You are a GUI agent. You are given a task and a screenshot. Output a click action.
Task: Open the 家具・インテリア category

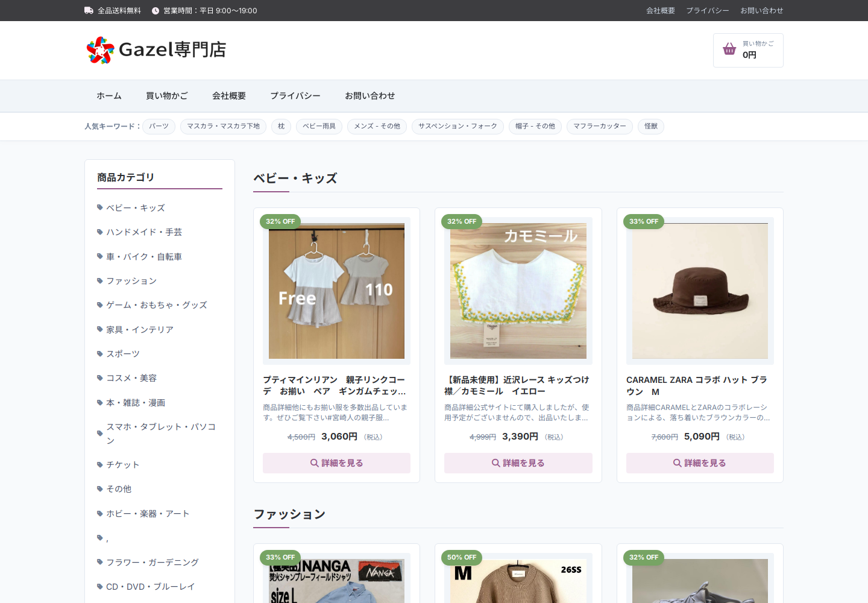[x=140, y=329]
